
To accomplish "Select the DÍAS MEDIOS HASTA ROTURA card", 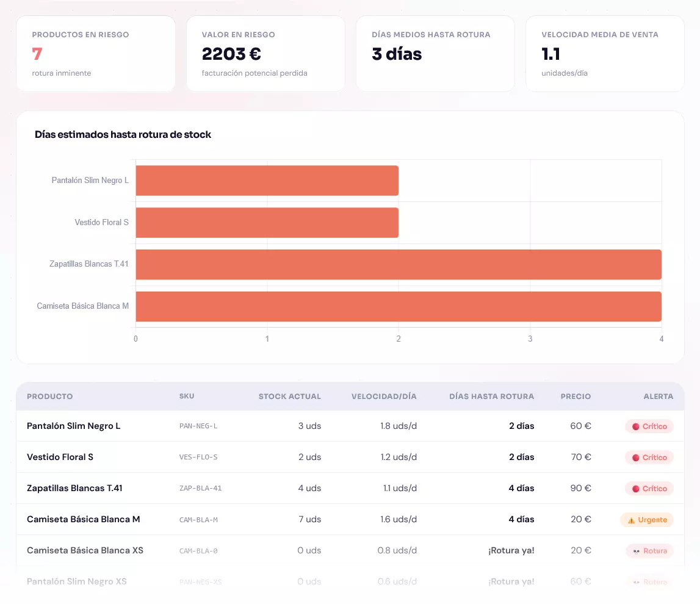I will 435,53.
